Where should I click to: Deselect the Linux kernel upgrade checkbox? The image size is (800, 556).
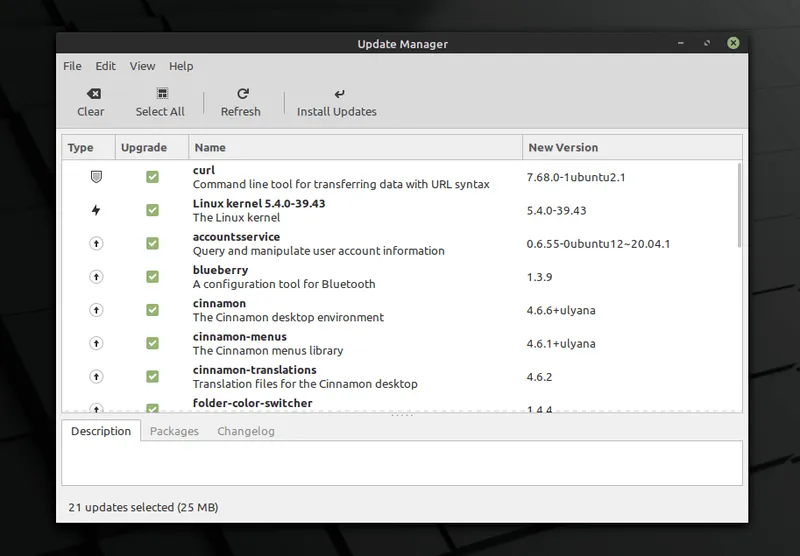pos(152,210)
